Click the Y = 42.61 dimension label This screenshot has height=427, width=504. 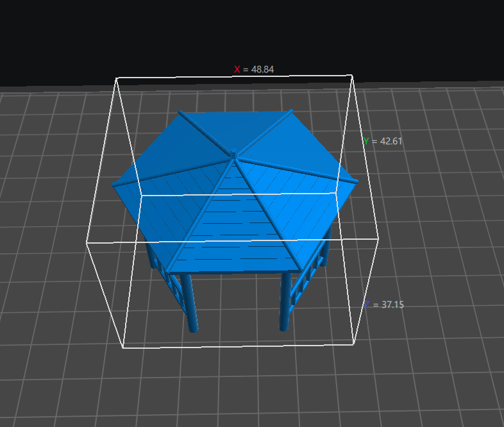click(x=383, y=141)
